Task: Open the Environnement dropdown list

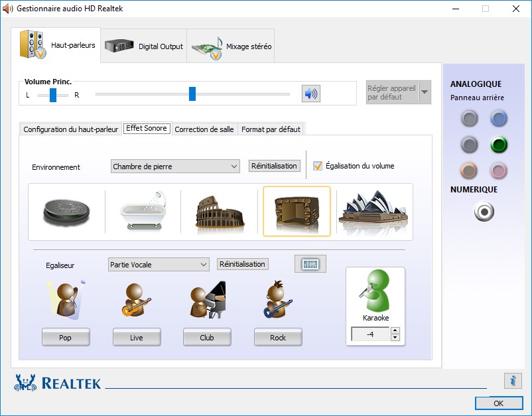Action: pos(175,167)
